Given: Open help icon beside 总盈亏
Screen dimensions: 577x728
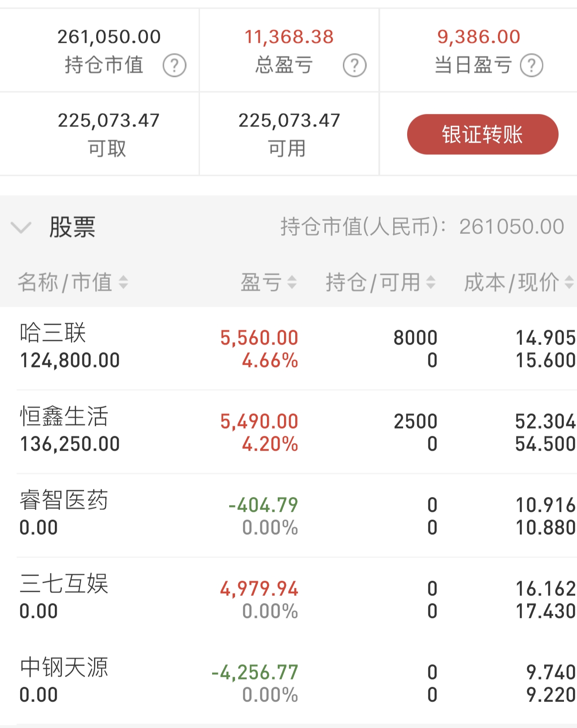Looking at the screenshot, I should [355, 65].
